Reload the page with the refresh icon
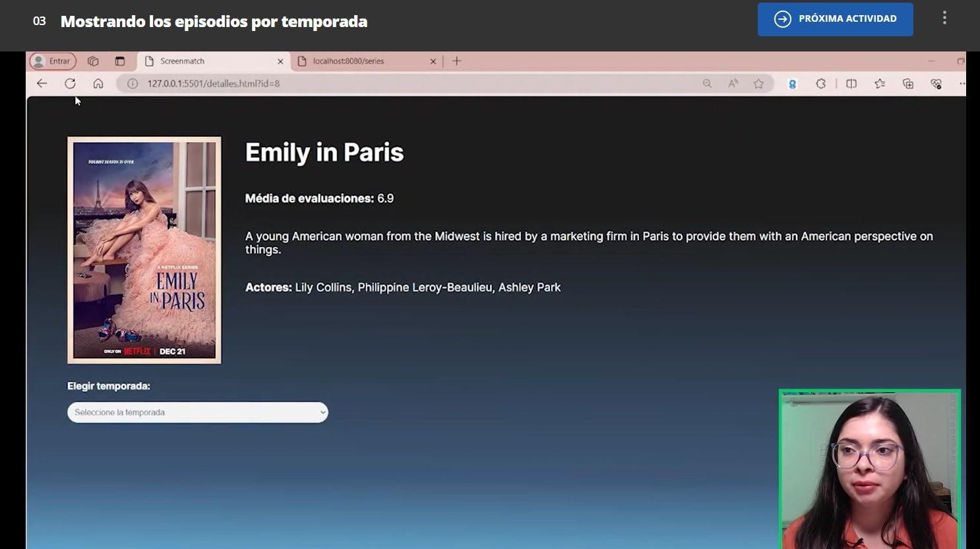980x549 pixels. [x=70, y=84]
